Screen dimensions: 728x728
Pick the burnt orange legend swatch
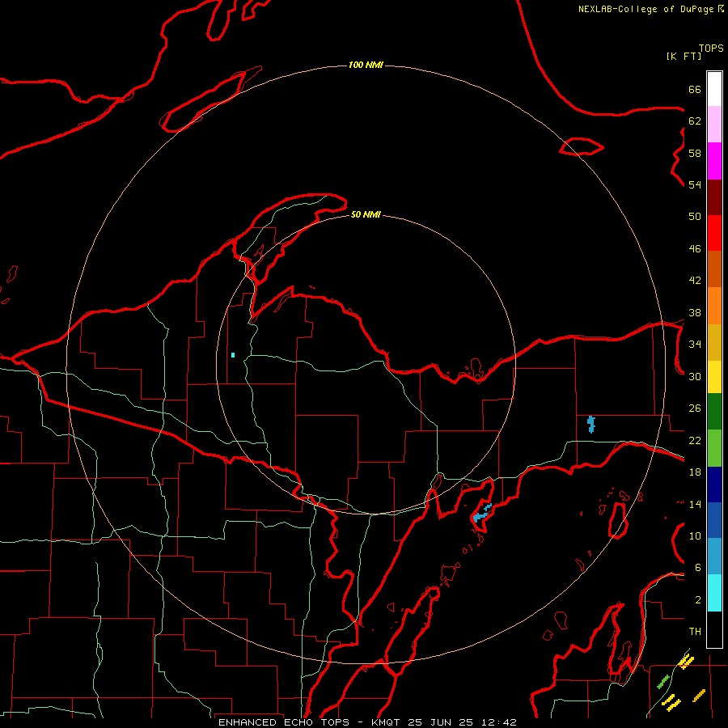click(x=714, y=269)
